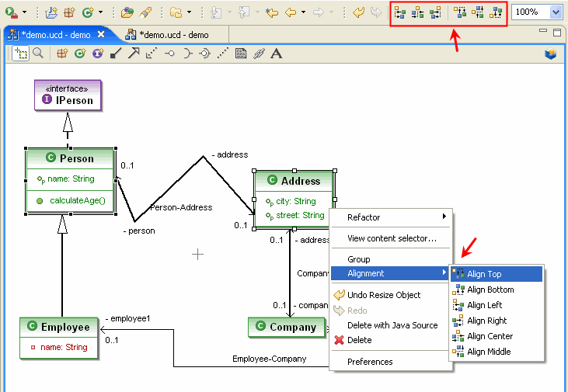Screen dimensions: 568x392
Task: Click the last alignment icon in the highlighted toolbar group
Action: (x=496, y=12)
